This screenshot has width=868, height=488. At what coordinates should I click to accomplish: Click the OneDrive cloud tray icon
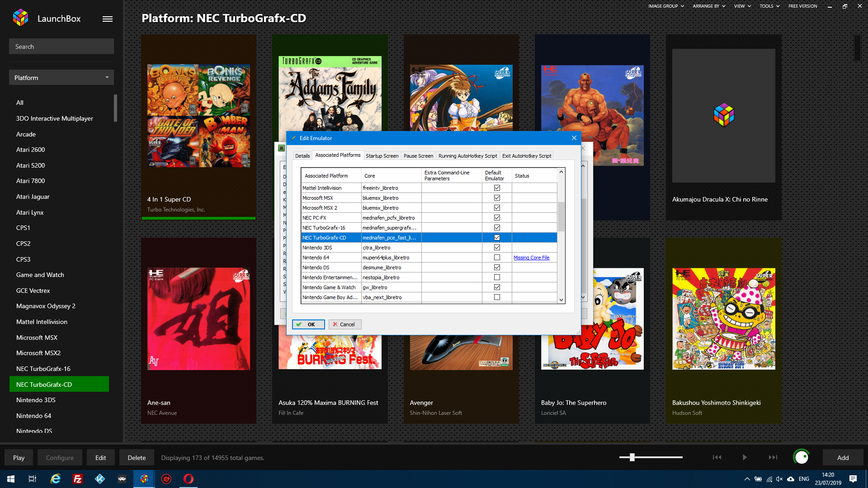(x=791, y=479)
